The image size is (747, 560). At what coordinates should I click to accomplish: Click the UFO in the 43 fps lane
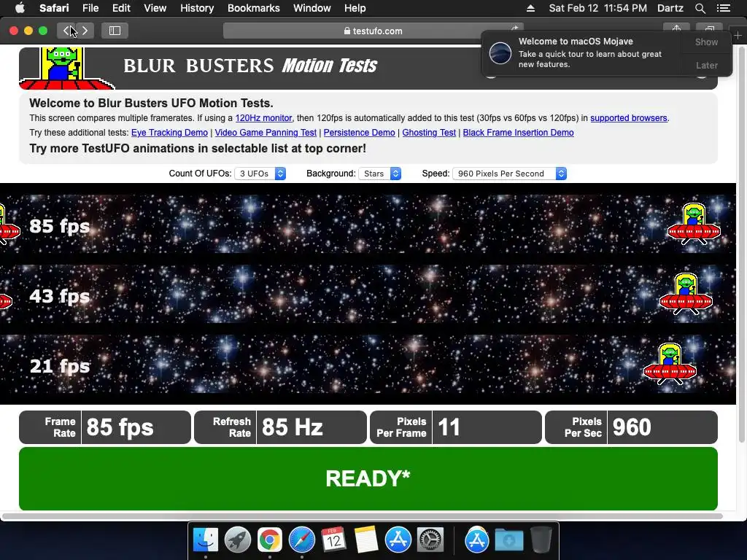pos(686,294)
